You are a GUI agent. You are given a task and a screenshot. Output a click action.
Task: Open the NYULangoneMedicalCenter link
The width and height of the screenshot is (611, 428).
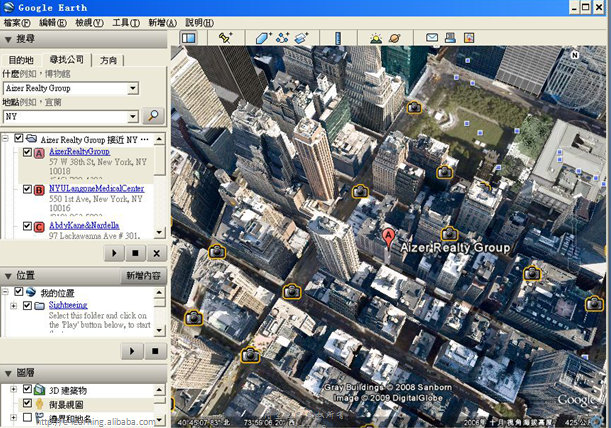coord(97,189)
